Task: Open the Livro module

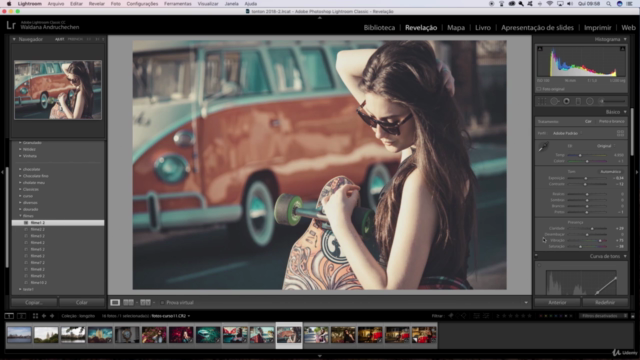Action: pyautogui.click(x=483, y=27)
